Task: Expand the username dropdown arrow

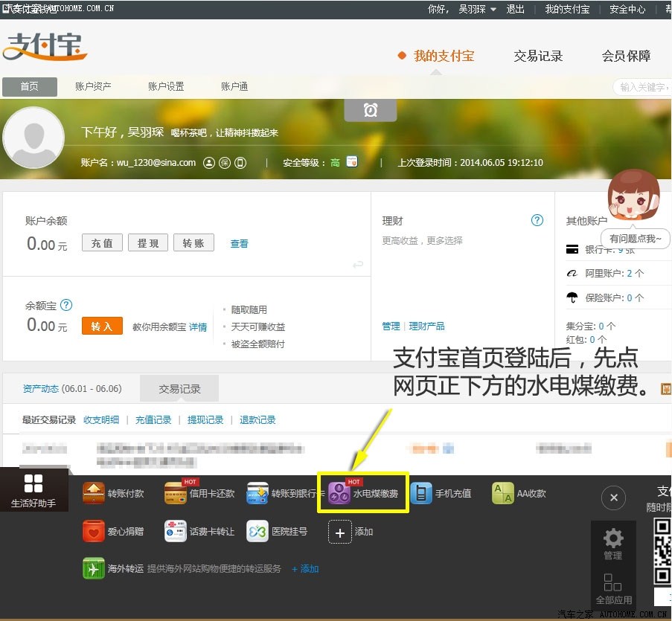Action: 493,10
